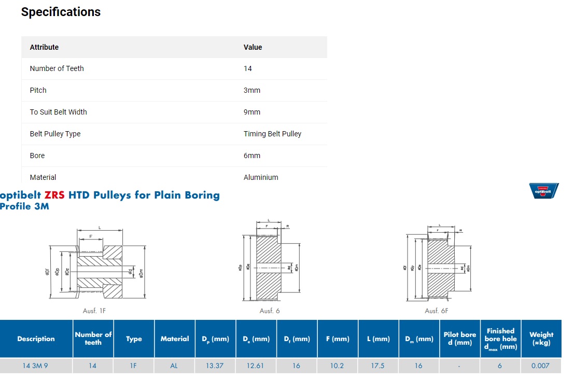Select the 14 3M 9 description cell
The image size is (588, 380).
(36, 366)
